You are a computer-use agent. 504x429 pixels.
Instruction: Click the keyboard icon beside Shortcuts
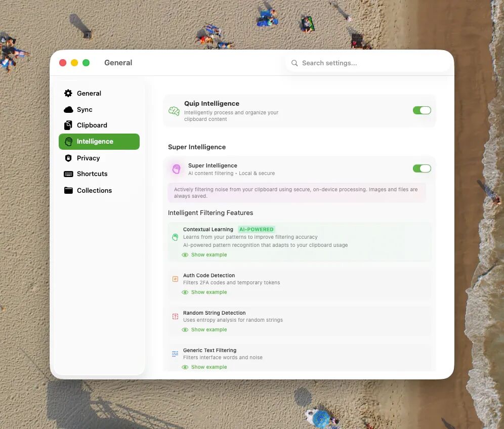(68, 174)
